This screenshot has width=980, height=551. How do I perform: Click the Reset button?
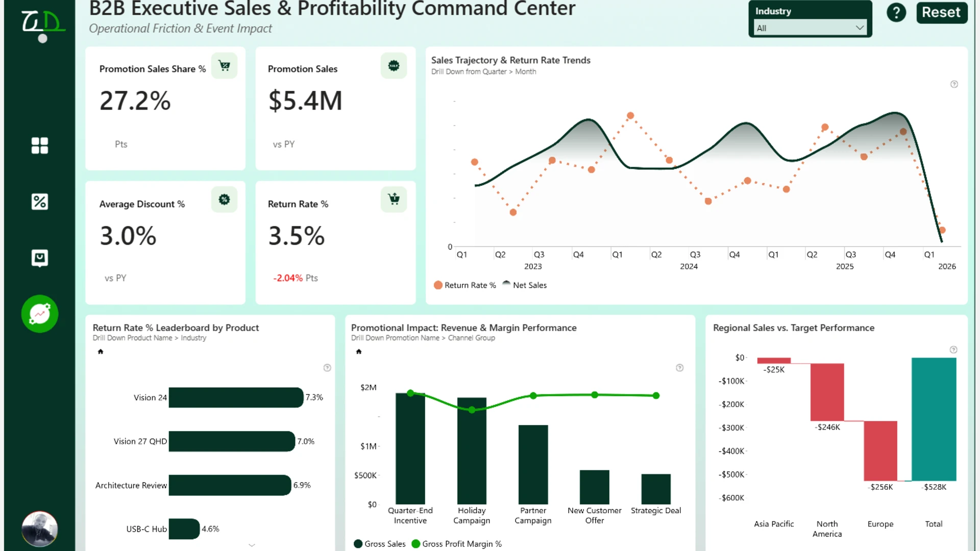(x=941, y=12)
